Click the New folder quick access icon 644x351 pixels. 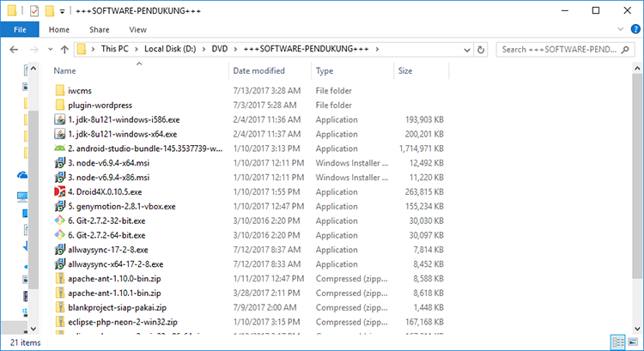[x=50, y=11]
